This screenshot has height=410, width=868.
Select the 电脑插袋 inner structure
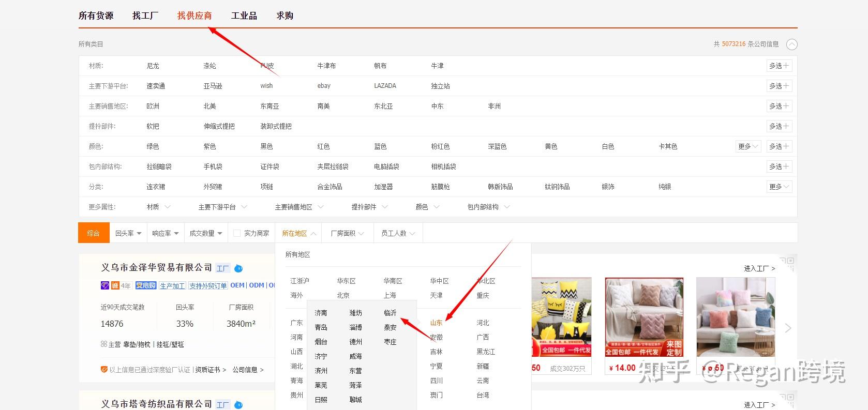click(x=386, y=166)
